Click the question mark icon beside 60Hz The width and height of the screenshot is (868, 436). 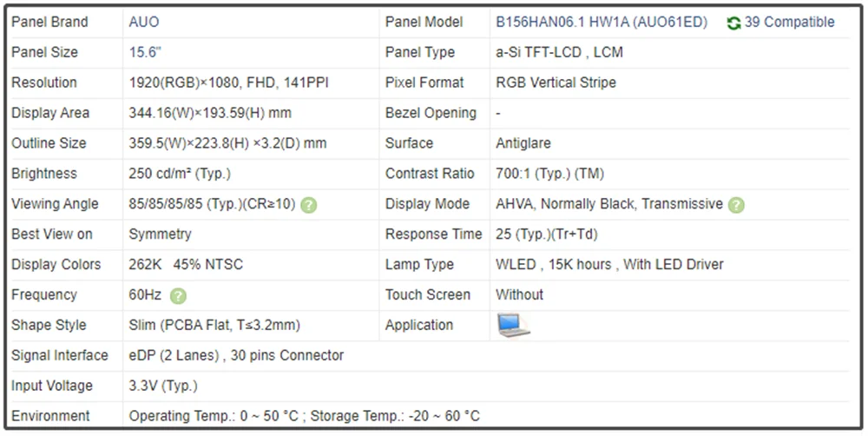pos(178,296)
